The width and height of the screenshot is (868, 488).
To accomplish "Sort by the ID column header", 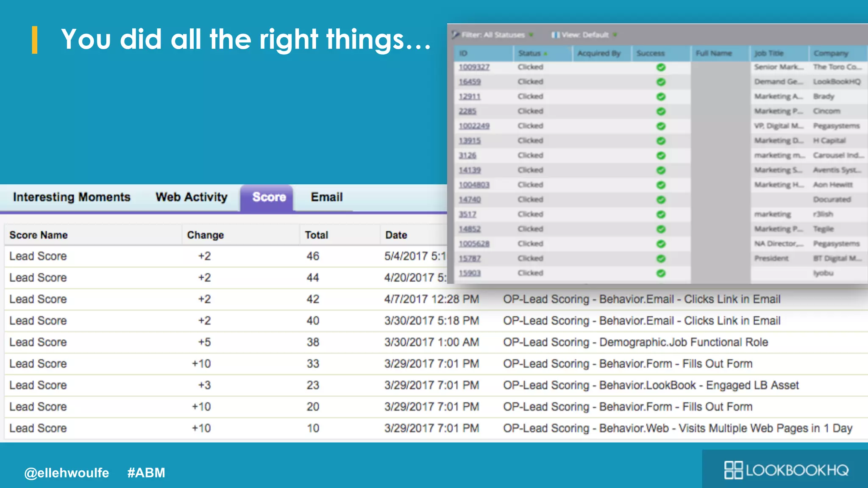I will (x=484, y=53).
